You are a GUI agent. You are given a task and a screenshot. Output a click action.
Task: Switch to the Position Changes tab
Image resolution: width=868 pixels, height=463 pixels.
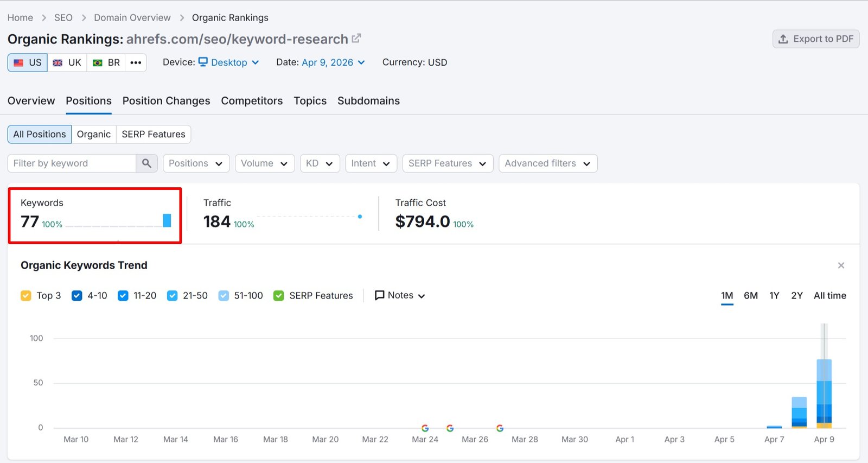[x=166, y=101]
